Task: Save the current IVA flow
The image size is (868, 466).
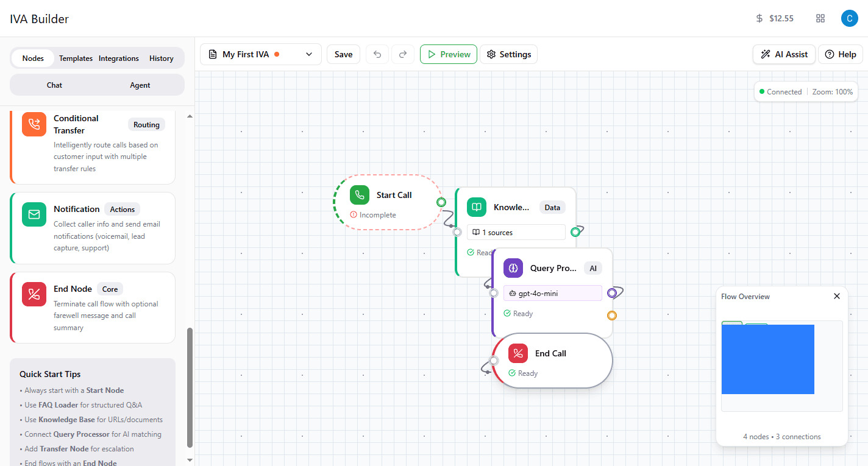Action: (x=343, y=54)
